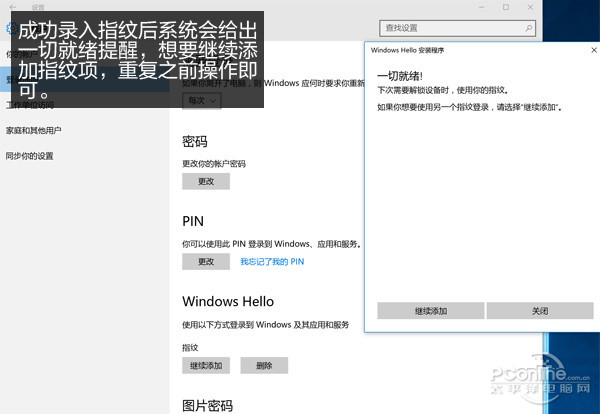Focus the 查找设置 search field

point(457,28)
